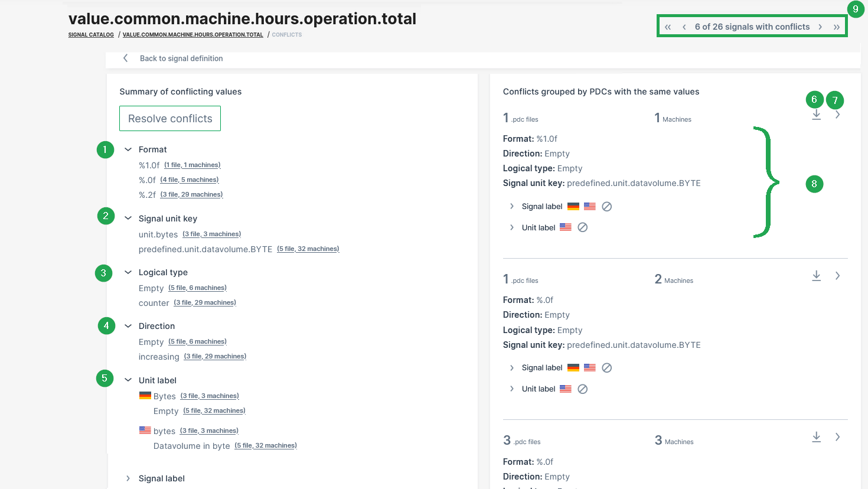Jump to first signal with conflicts
Screen dimensions: 868x489
tap(668, 27)
